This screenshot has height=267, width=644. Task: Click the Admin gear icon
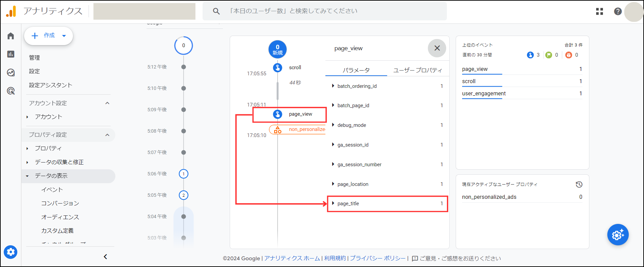coord(11,252)
